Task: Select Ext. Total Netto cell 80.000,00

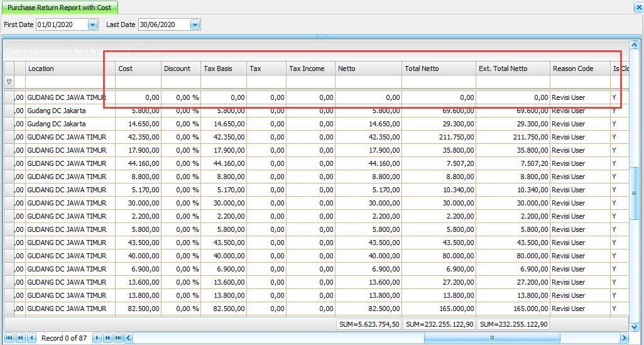Action: point(513,256)
